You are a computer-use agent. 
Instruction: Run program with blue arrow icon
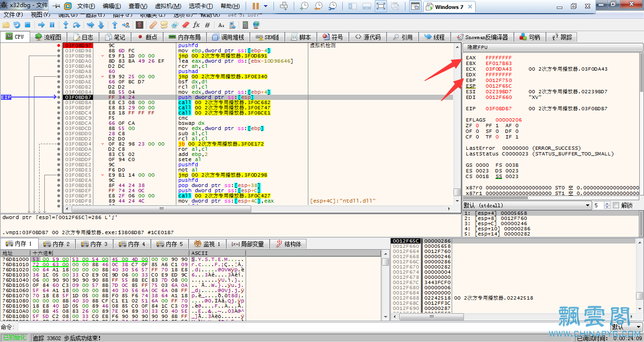tap(41, 24)
